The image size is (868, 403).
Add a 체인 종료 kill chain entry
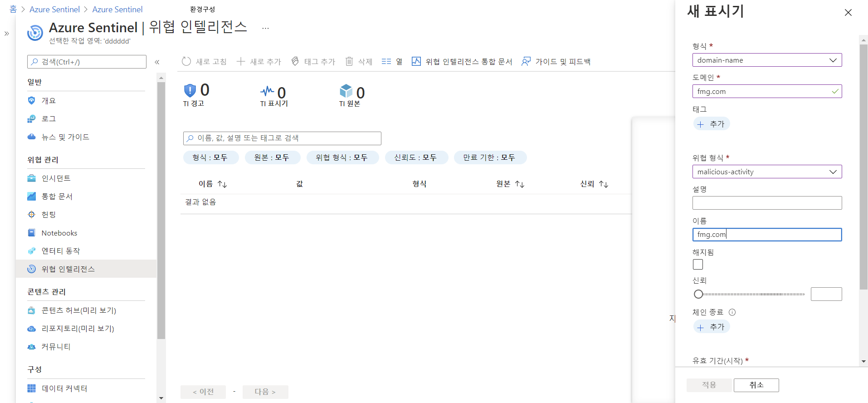coord(711,327)
